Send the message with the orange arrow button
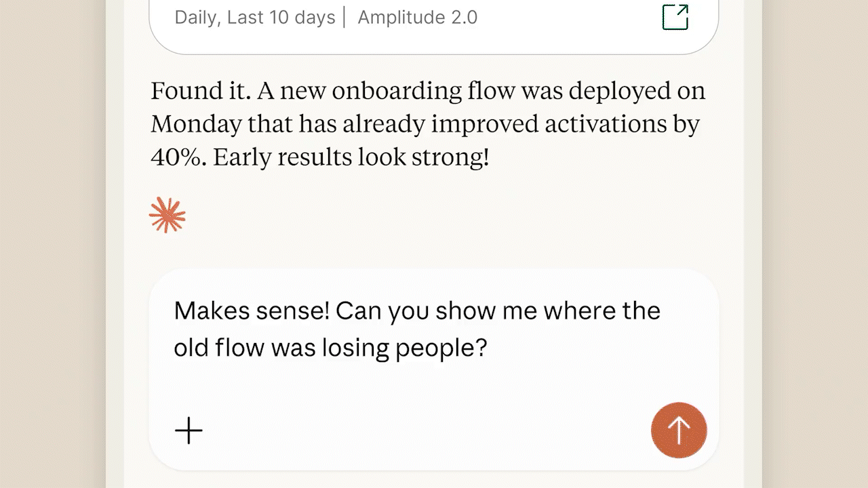Image resolution: width=868 pixels, height=488 pixels. 679,430
